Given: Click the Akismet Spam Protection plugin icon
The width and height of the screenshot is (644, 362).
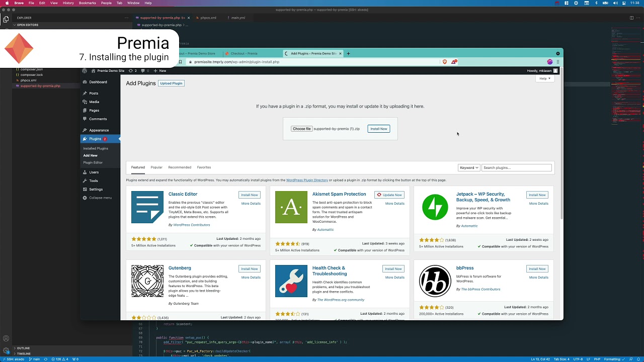Looking at the screenshot, I should pyautogui.click(x=291, y=207).
